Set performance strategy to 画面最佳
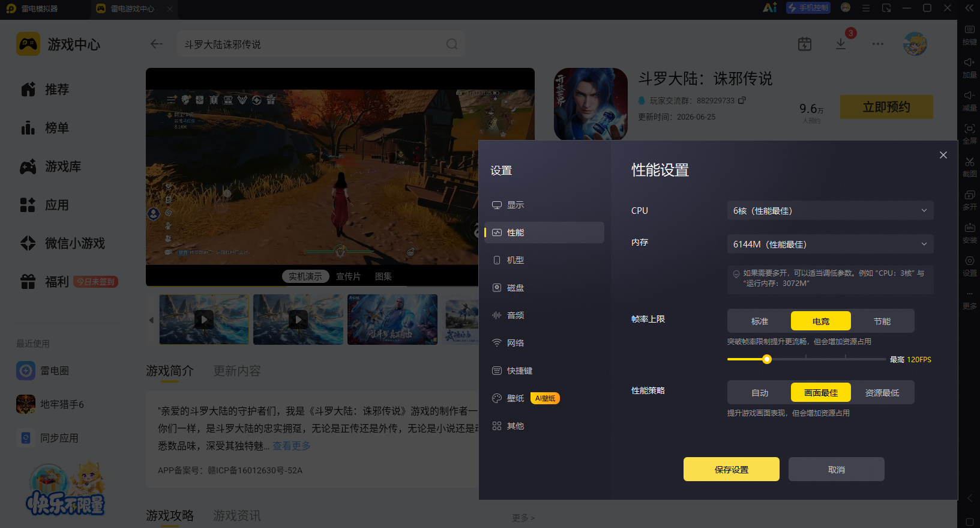Image resolution: width=980 pixels, height=528 pixels. tap(821, 393)
